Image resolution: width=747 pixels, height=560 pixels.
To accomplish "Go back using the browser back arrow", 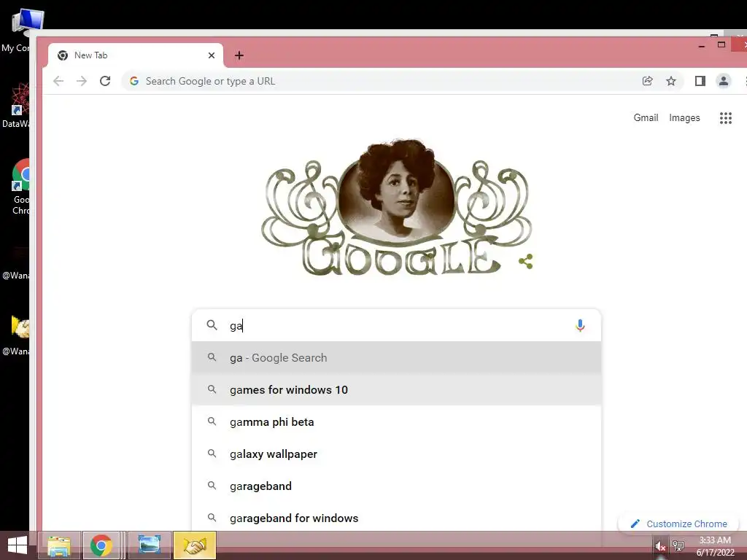I will pos(58,81).
